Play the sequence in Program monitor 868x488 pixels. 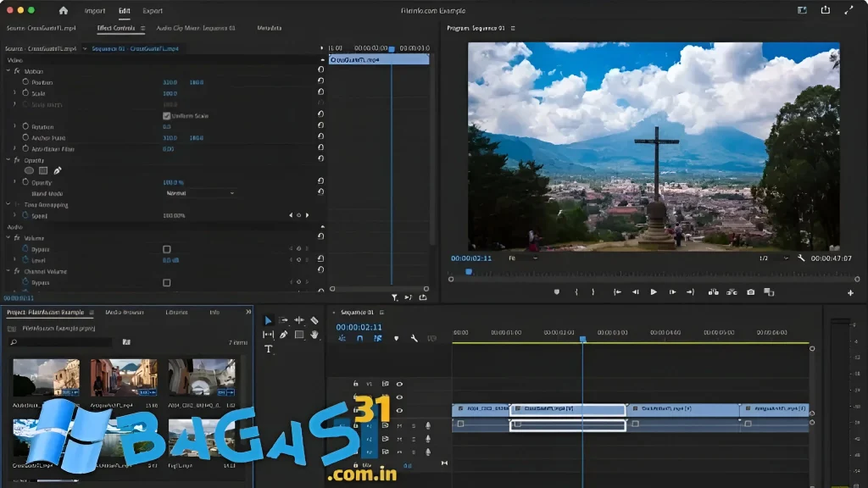pyautogui.click(x=654, y=292)
